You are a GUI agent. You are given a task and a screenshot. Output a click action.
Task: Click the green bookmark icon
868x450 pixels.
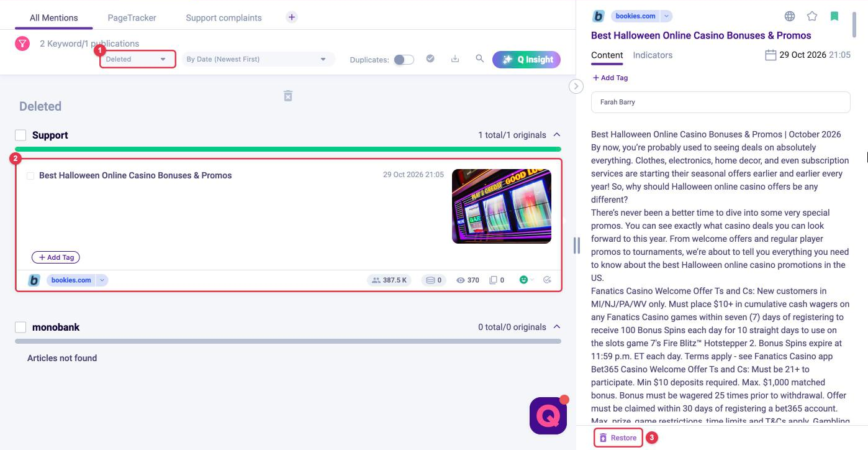click(834, 17)
